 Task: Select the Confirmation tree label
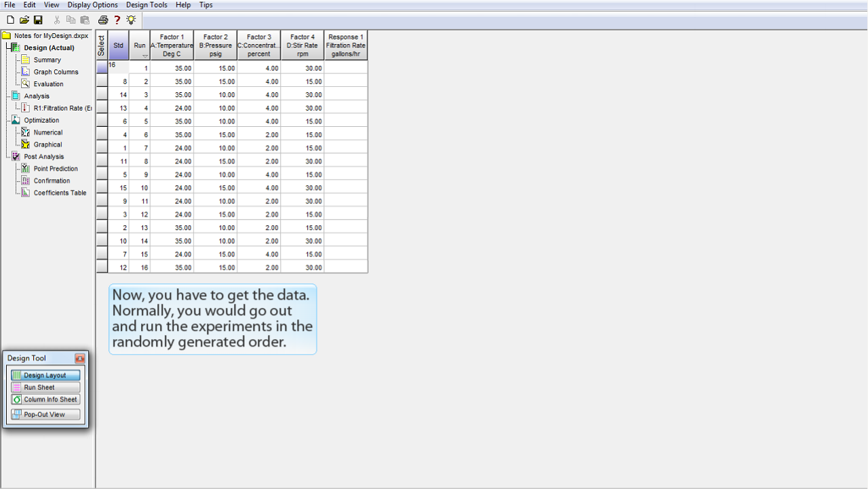coord(52,181)
